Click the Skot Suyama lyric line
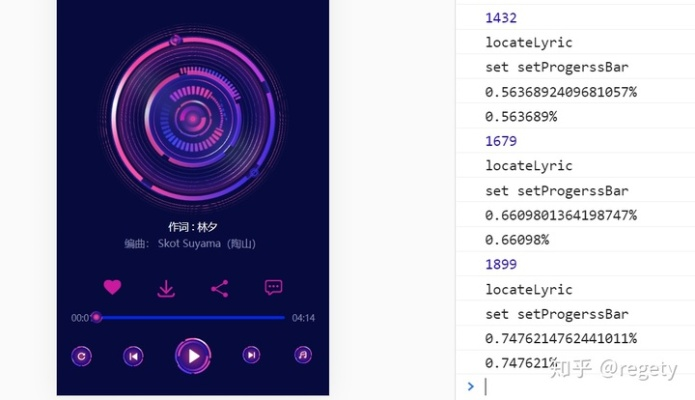The height and width of the screenshot is (400, 695). click(192, 243)
